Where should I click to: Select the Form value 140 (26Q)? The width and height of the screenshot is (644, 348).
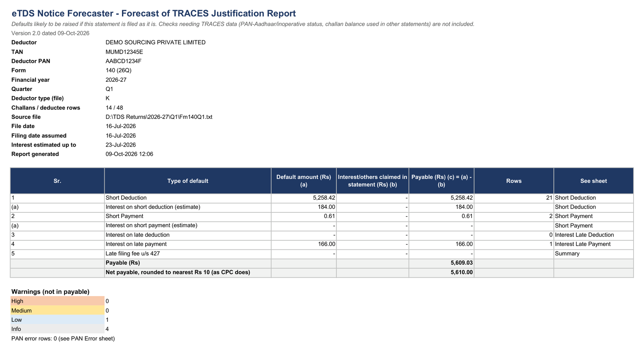119,70
